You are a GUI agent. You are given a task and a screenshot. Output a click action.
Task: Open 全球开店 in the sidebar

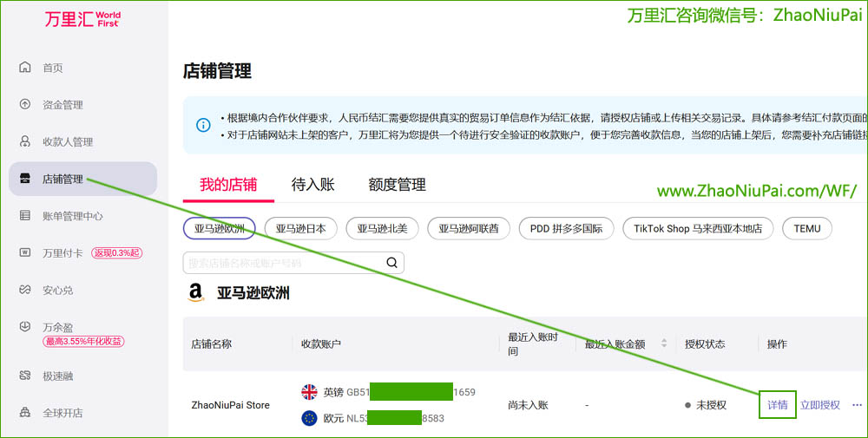pyautogui.click(x=62, y=414)
